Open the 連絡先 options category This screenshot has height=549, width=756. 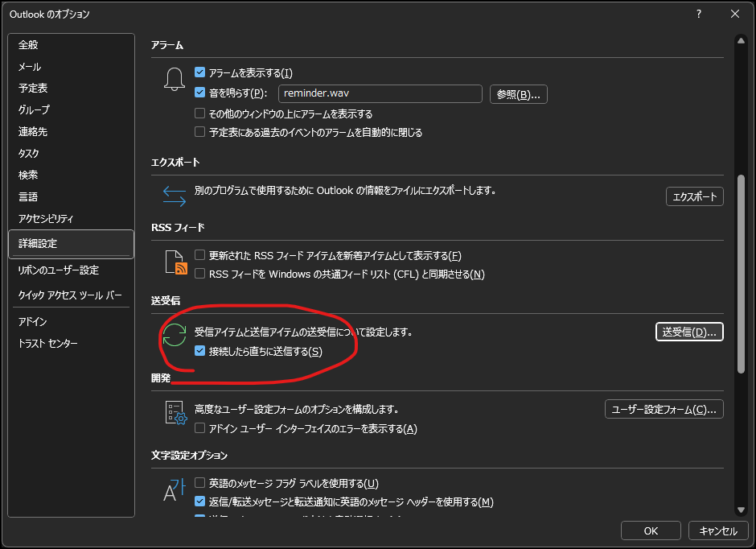click(71, 132)
